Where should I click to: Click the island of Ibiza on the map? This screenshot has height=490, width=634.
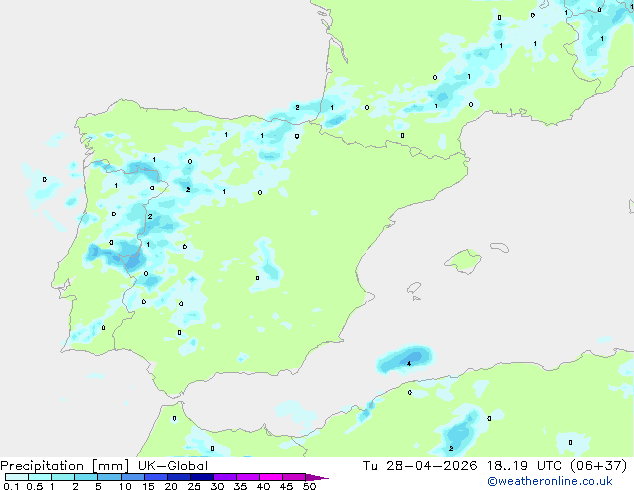pyautogui.click(x=414, y=288)
